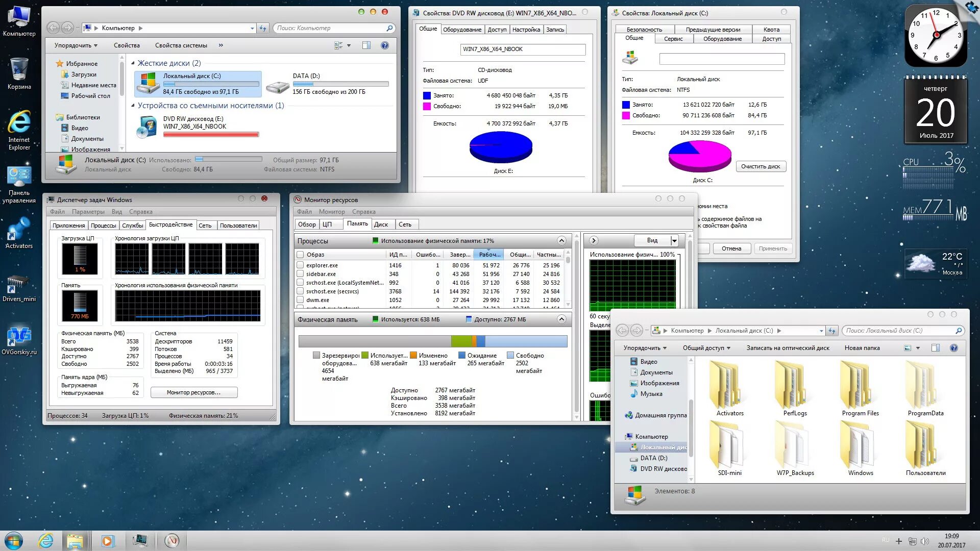Check the explorer.exe process checkbox
980x551 pixels.
[x=300, y=265]
